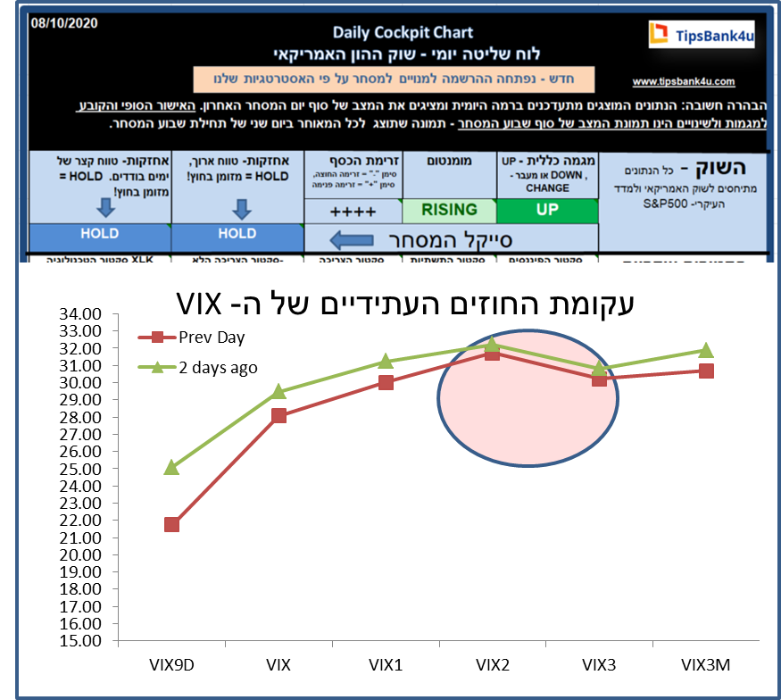
Task: Click the 2 days ago legend entry
Action: pyautogui.click(x=197, y=368)
